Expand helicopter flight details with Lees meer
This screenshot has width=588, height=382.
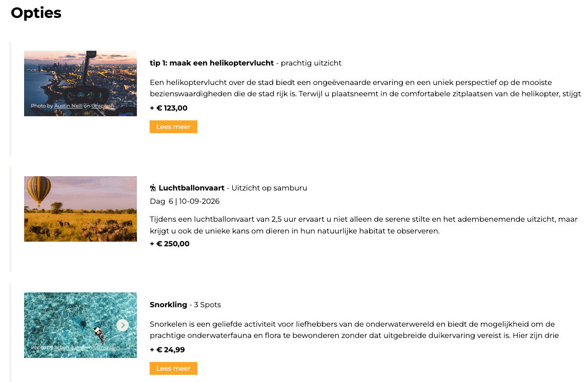pyautogui.click(x=173, y=127)
